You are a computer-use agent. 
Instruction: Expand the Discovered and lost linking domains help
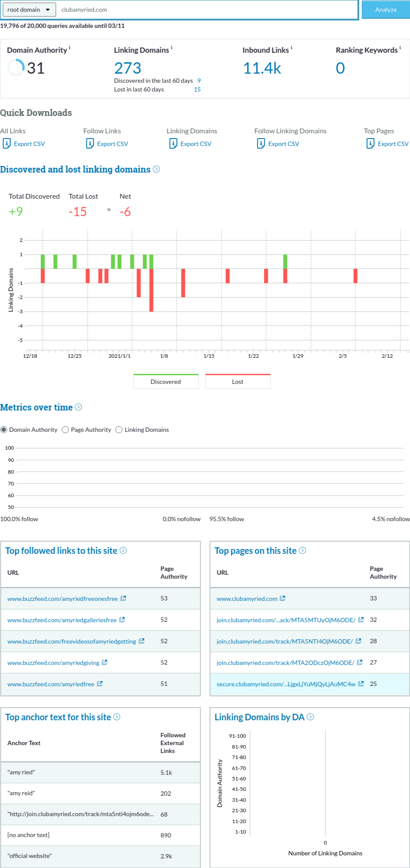click(x=157, y=169)
